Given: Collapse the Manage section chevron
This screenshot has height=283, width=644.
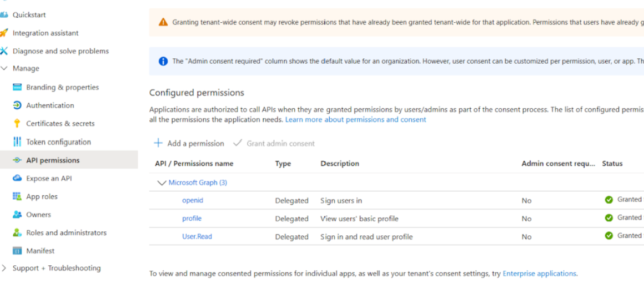Looking at the screenshot, I should [4, 69].
